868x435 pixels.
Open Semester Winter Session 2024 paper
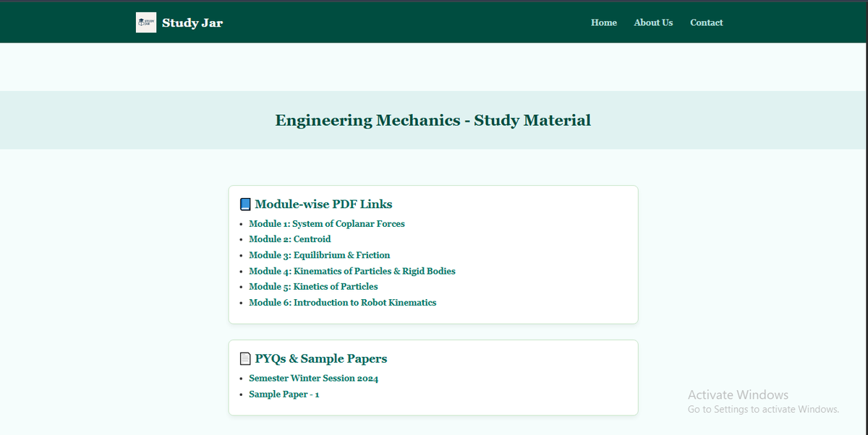click(x=314, y=379)
